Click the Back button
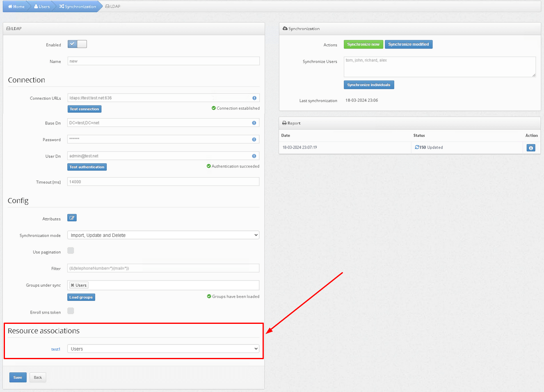Image resolution: width=544 pixels, height=392 pixels. pos(38,378)
